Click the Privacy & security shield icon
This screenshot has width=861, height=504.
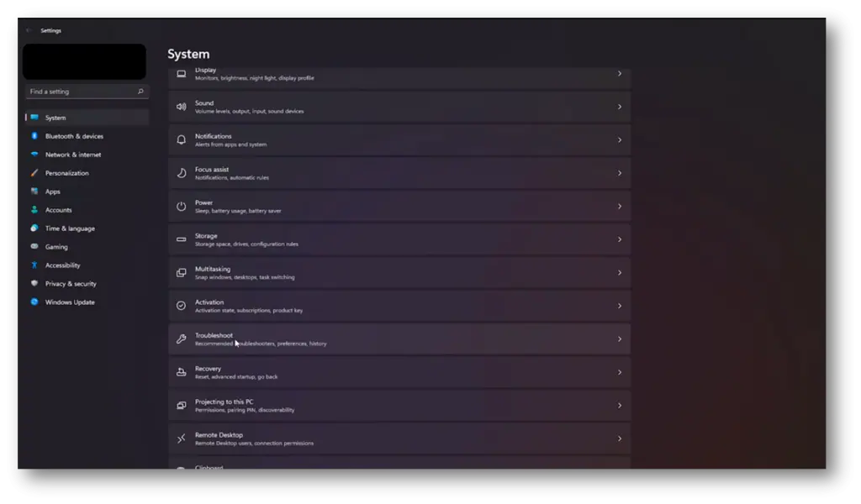pos(34,283)
